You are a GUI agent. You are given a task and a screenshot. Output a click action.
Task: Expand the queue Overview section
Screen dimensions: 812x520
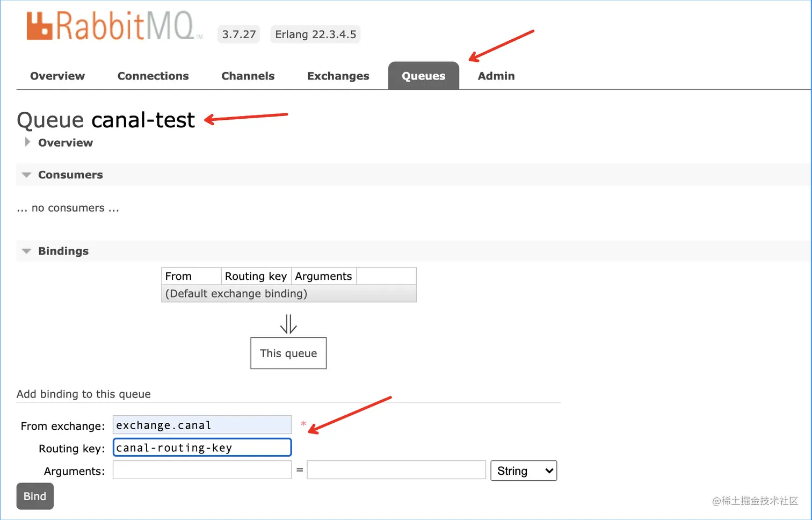pos(59,142)
